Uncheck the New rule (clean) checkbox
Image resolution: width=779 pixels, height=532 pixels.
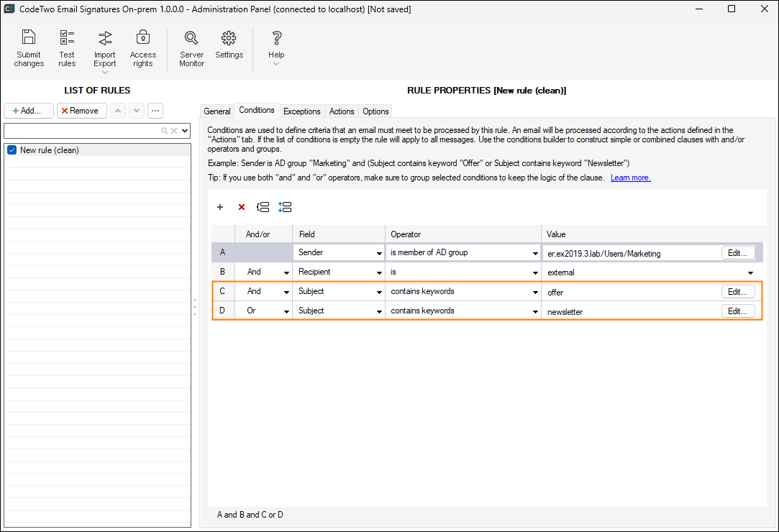tap(12, 150)
